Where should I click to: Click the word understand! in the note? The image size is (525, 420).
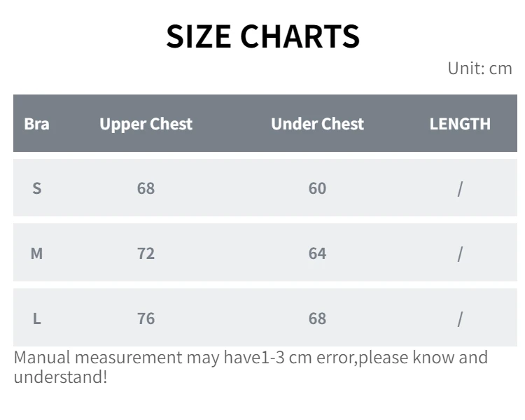61,377
